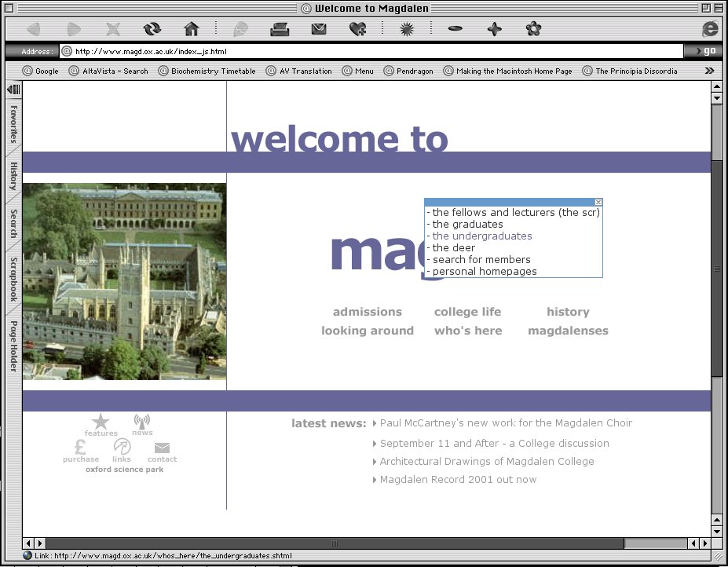The width and height of the screenshot is (728, 567).
Task: Click the Refresh toolbar button
Action: click(x=152, y=29)
